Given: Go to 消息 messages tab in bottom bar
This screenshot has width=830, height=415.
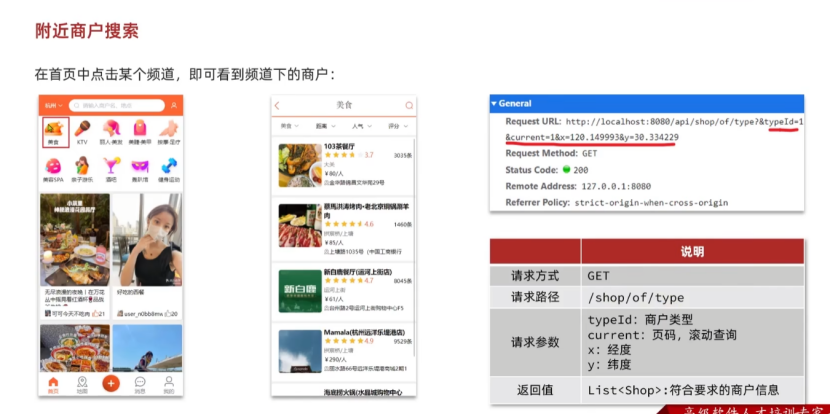Looking at the screenshot, I should click(x=140, y=385).
